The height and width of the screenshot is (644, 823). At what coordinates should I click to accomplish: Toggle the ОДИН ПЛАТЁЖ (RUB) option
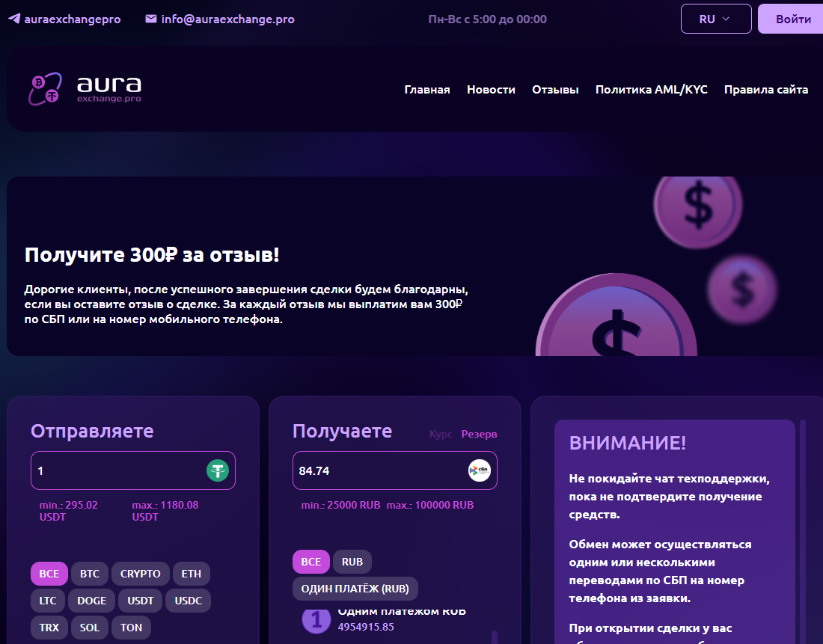[x=355, y=589]
